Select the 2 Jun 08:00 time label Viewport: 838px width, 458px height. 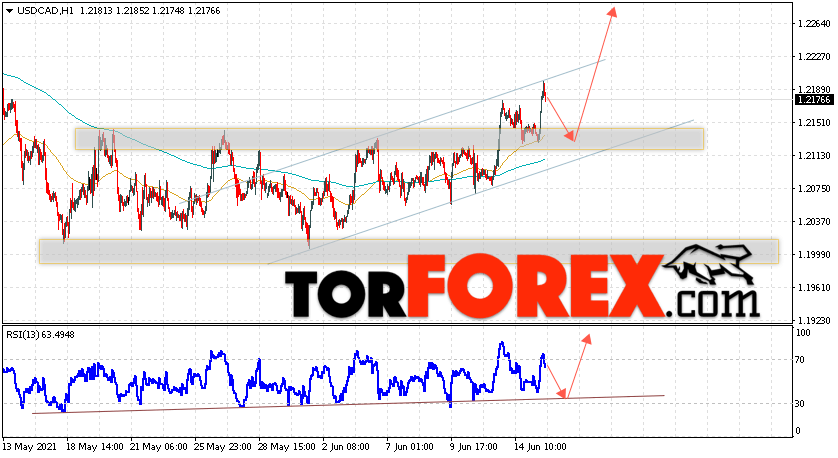pyautogui.click(x=346, y=447)
